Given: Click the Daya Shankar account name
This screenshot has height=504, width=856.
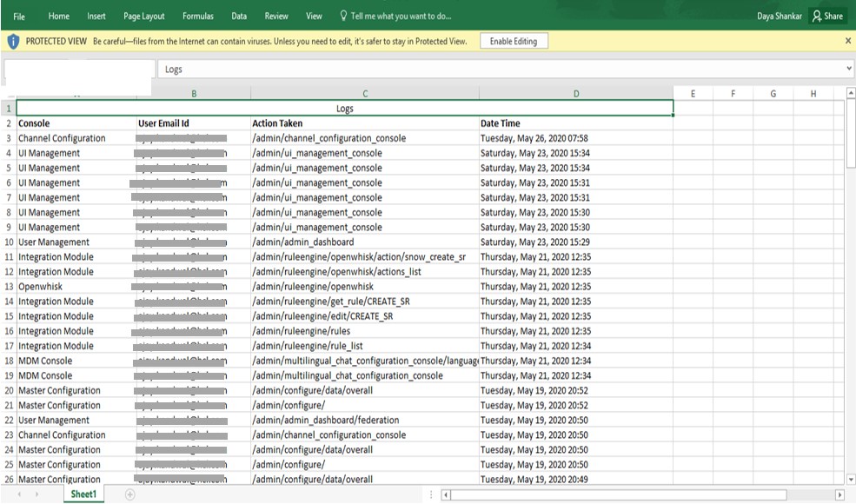Looking at the screenshot, I should pos(779,16).
